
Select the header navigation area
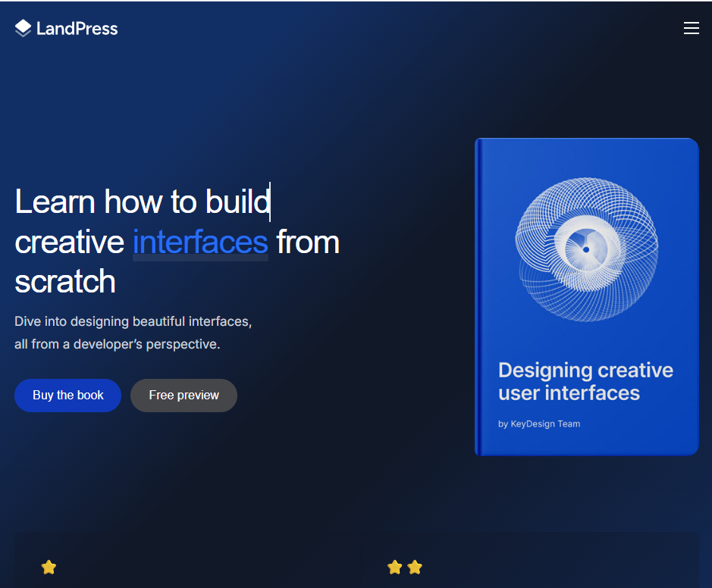(x=356, y=27)
